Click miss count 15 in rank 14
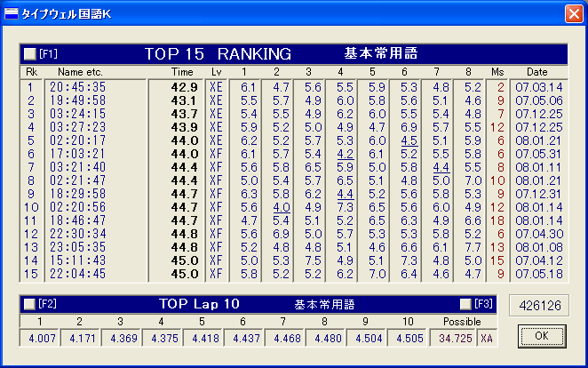Viewport: 588px width, 368px height. point(497,260)
